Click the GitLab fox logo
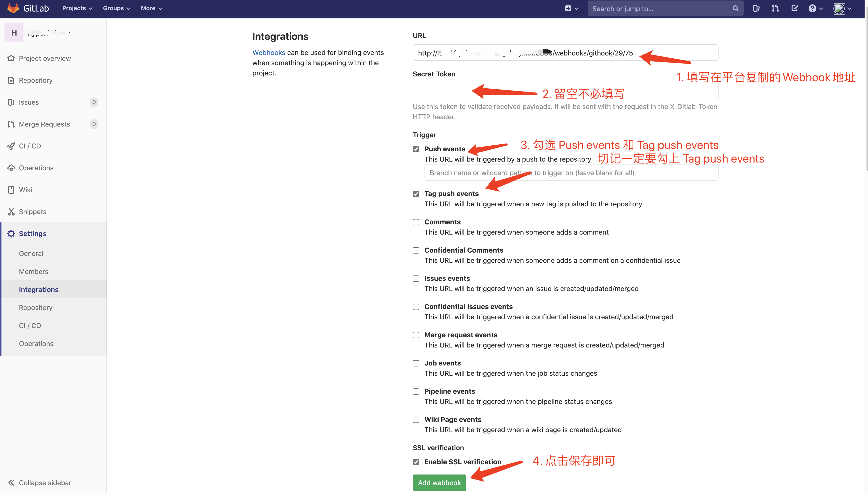 (13, 8)
